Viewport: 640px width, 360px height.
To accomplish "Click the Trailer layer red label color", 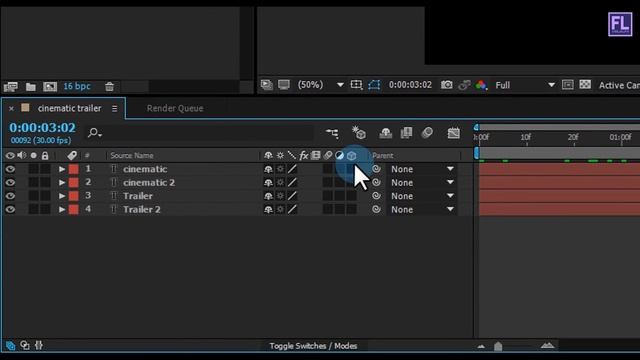I will coord(73,196).
